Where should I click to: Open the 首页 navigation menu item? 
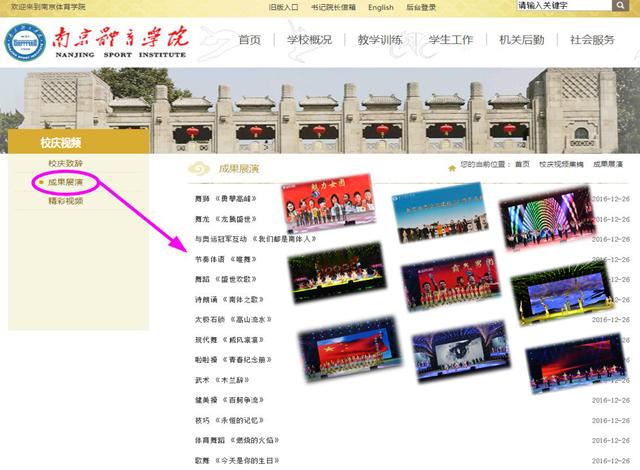point(250,40)
